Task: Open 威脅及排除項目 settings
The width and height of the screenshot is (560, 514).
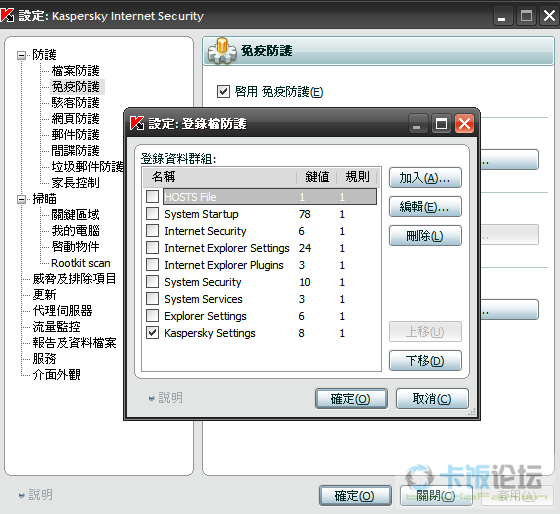Action: [74, 279]
